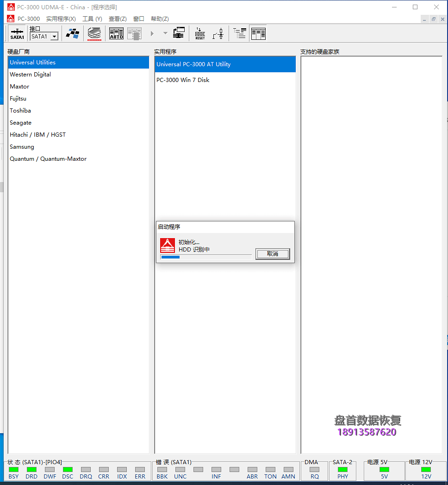Open the 实用程序(X) menu
The height and width of the screenshot is (485, 448).
[x=61, y=19]
